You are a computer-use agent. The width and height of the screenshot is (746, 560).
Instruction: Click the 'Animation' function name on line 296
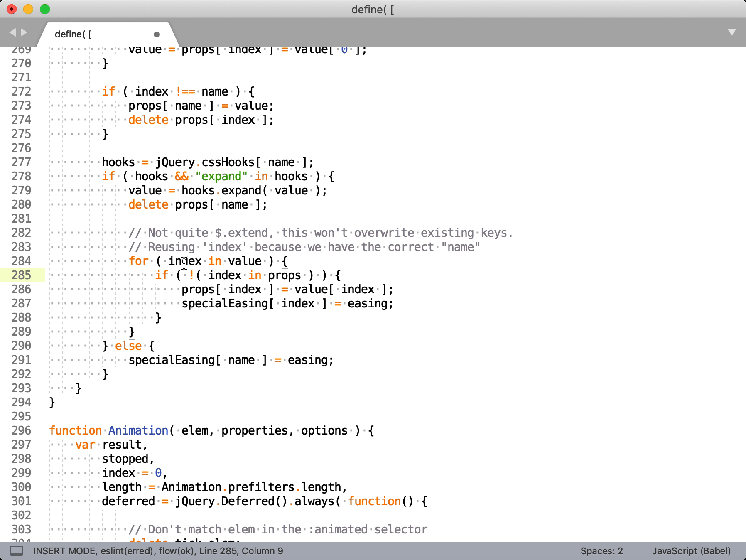pyautogui.click(x=138, y=430)
